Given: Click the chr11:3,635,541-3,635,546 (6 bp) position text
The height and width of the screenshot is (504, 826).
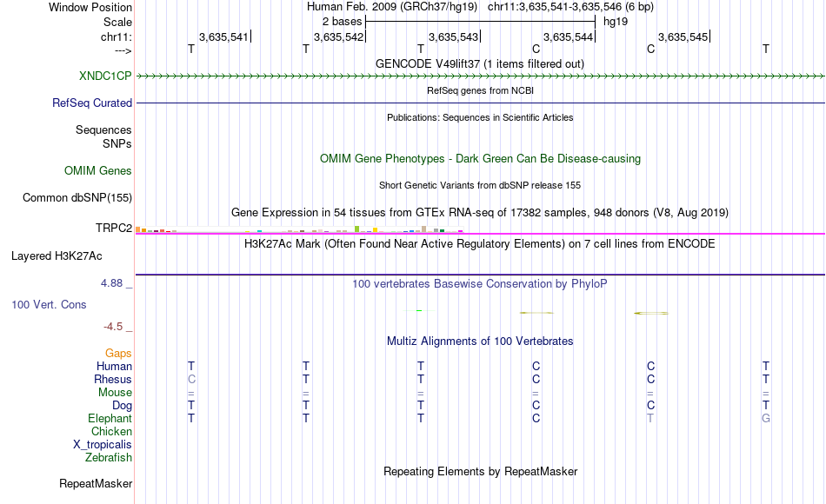Looking at the screenshot, I should tap(571, 7).
